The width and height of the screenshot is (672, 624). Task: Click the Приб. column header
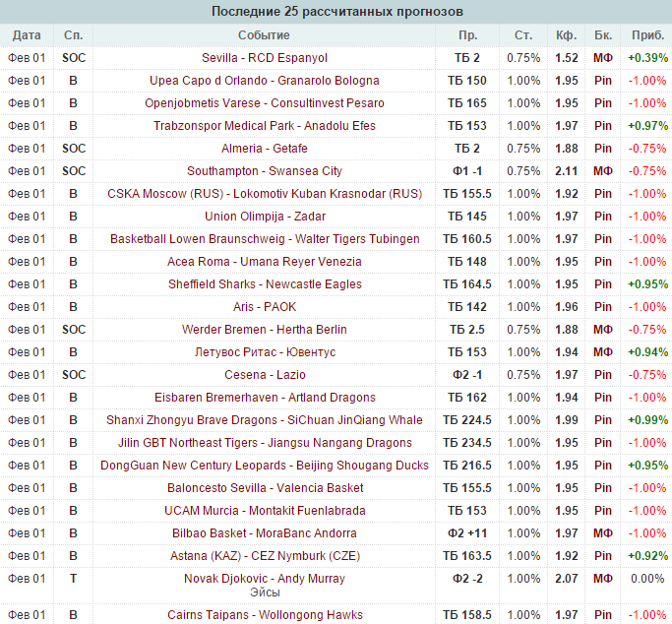tap(648, 35)
